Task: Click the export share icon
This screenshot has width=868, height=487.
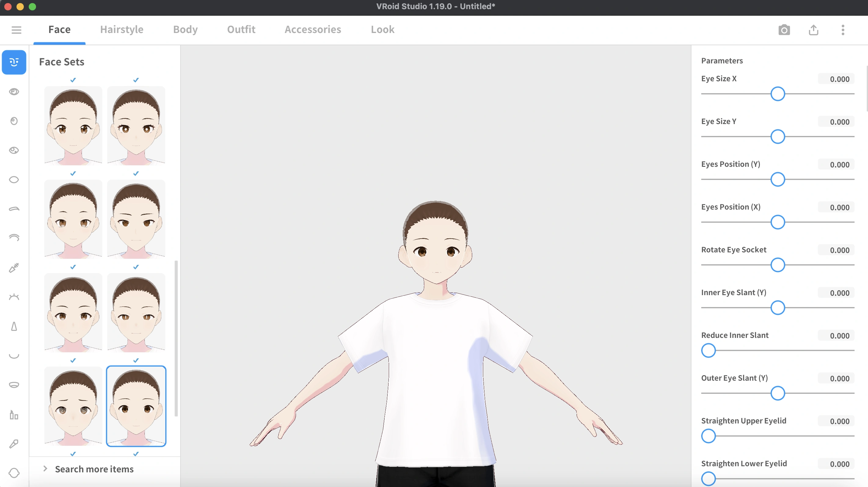Action: [x=813, y=30]
